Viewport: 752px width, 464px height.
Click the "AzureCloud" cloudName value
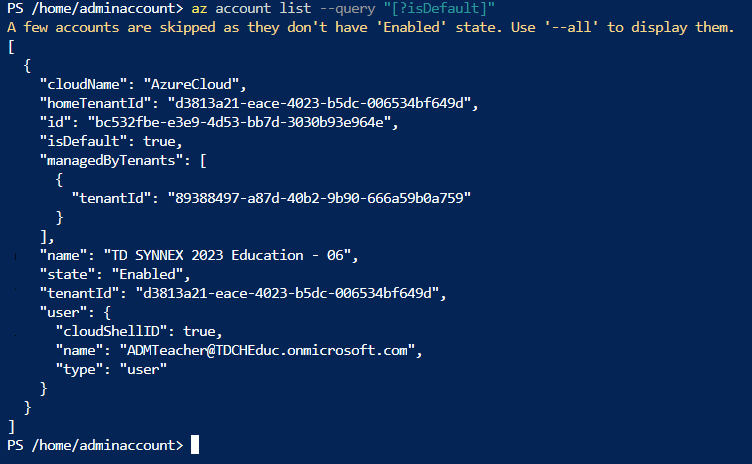[x=191, y=84]
